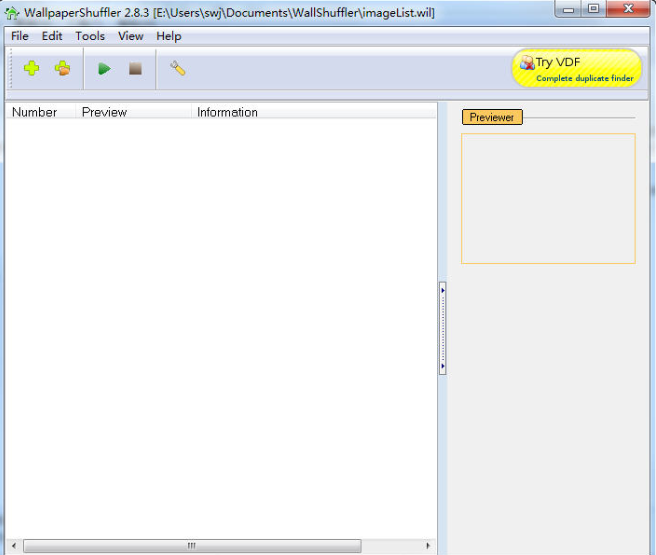Screen dimensions: 656x555
Task: Select the Previewer tab
Action: point(491,117)
